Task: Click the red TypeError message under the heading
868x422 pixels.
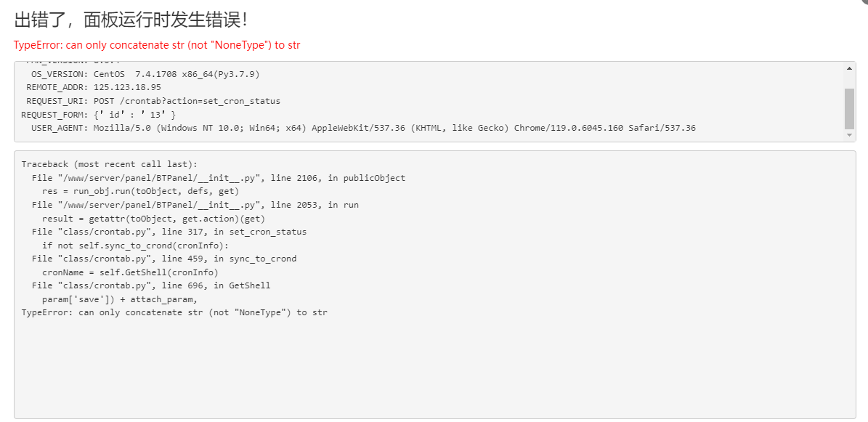Action: [157, 45]
